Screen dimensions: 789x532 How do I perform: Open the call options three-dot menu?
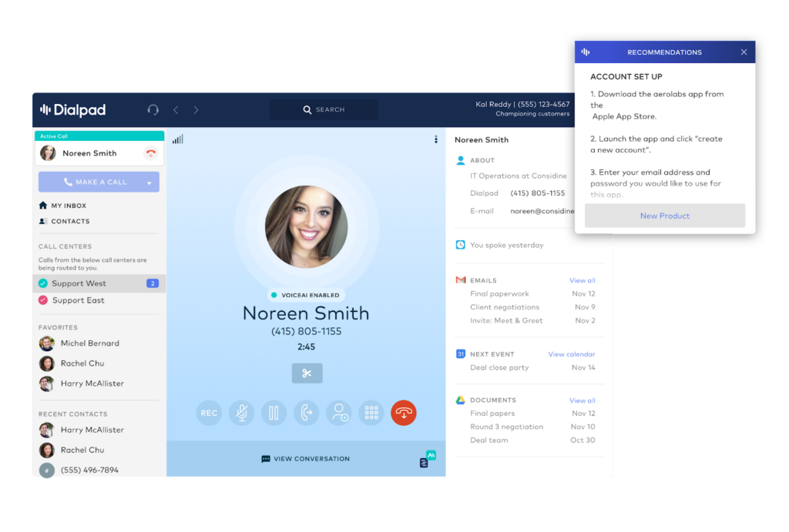[x=436, y=139]
